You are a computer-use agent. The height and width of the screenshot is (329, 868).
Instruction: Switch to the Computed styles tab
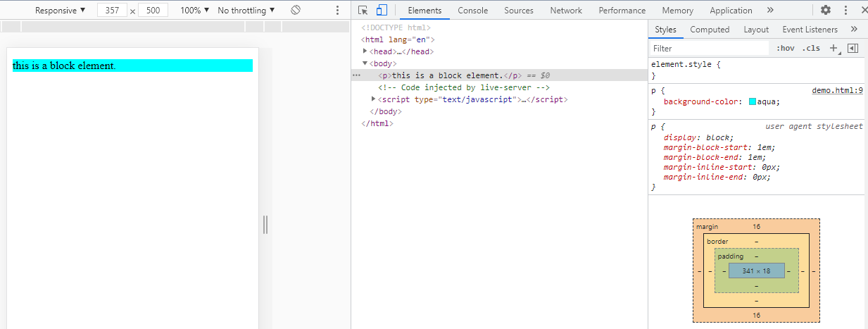coord(710,30)
